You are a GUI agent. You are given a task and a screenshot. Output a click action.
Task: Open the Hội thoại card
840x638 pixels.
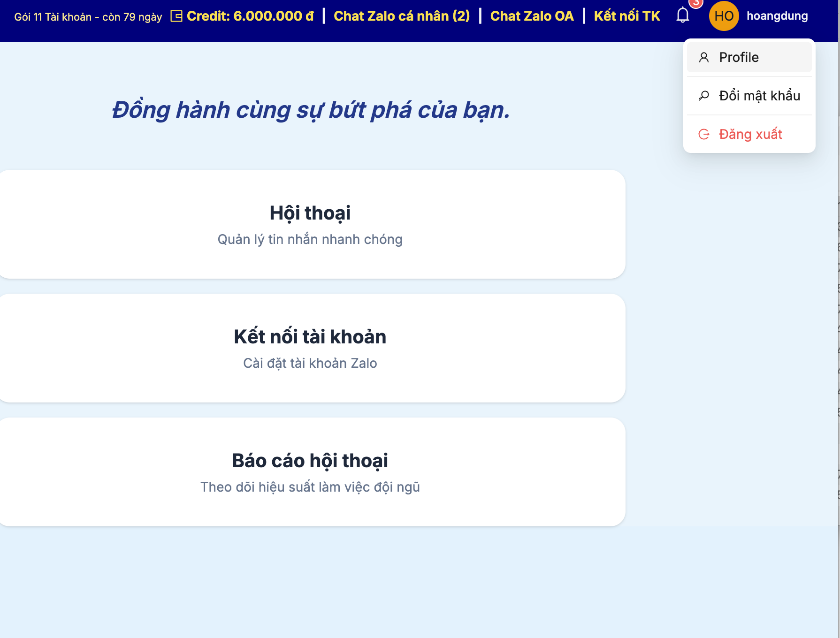(x=310, y=224)
